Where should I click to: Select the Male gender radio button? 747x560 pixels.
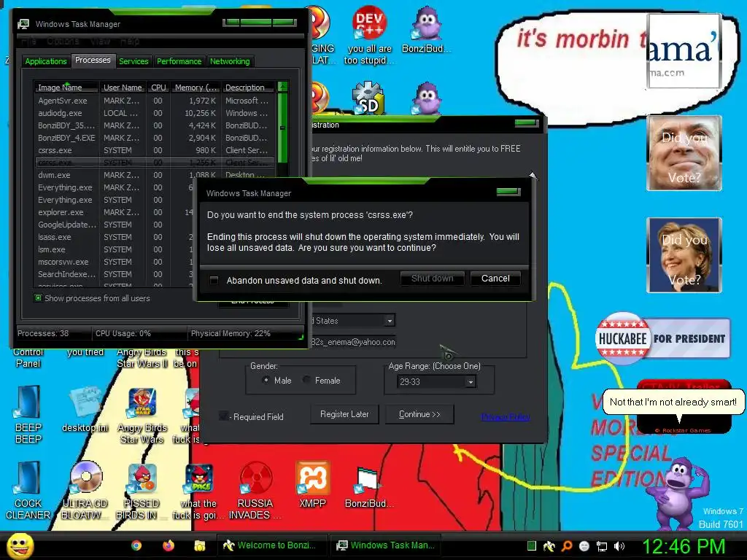[x=266, y=380]
